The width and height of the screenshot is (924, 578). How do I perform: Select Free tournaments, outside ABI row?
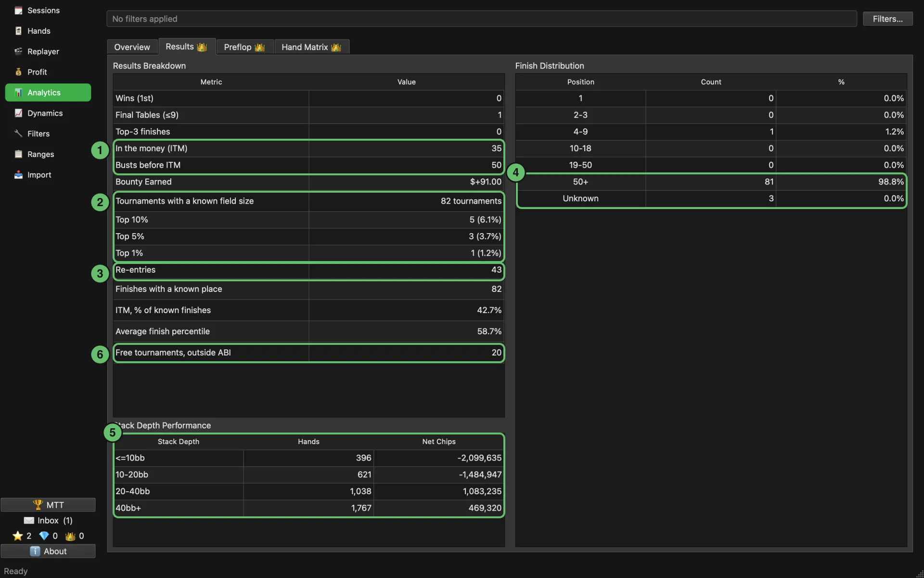(308, 353)
